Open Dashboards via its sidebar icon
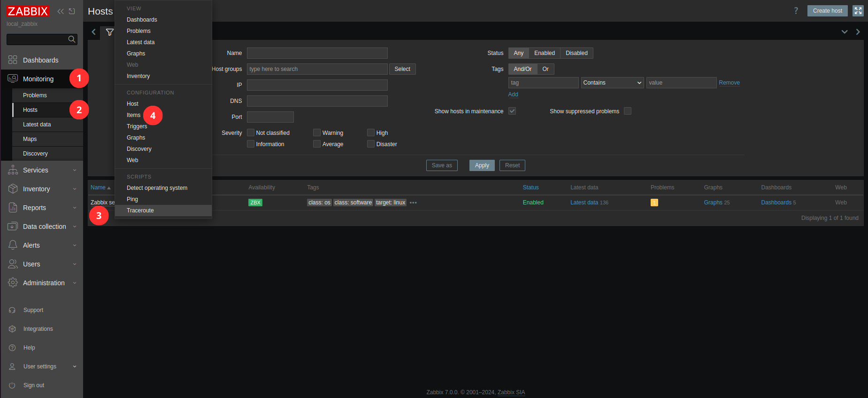Image resolution: width=868 pixels, height=398 pixels. tap(13, 60)
